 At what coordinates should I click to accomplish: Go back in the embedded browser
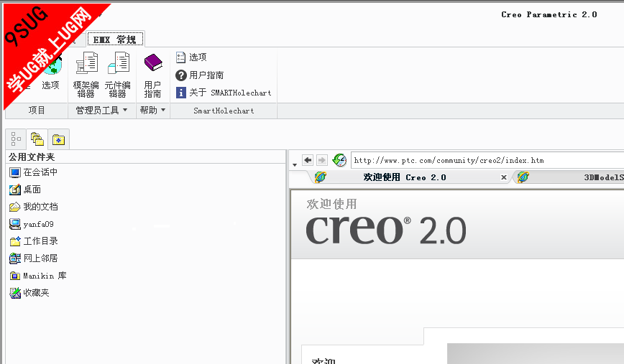click(308, 160)
